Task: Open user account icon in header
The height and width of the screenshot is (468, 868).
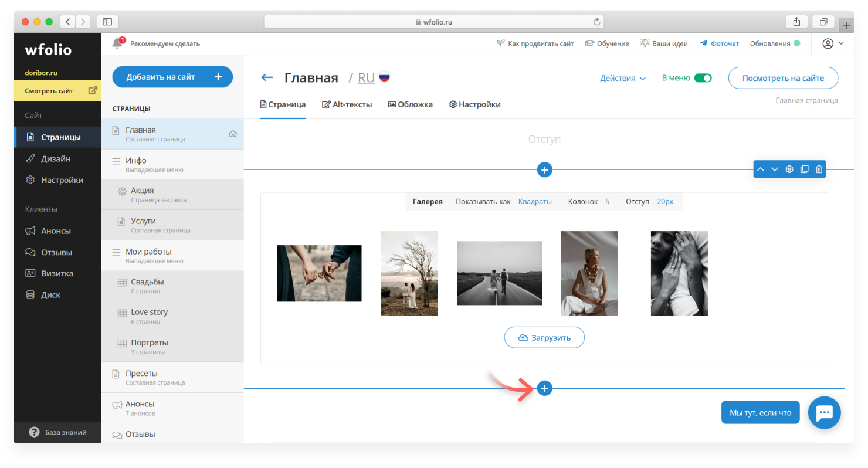Action: (x=828, y=43)
